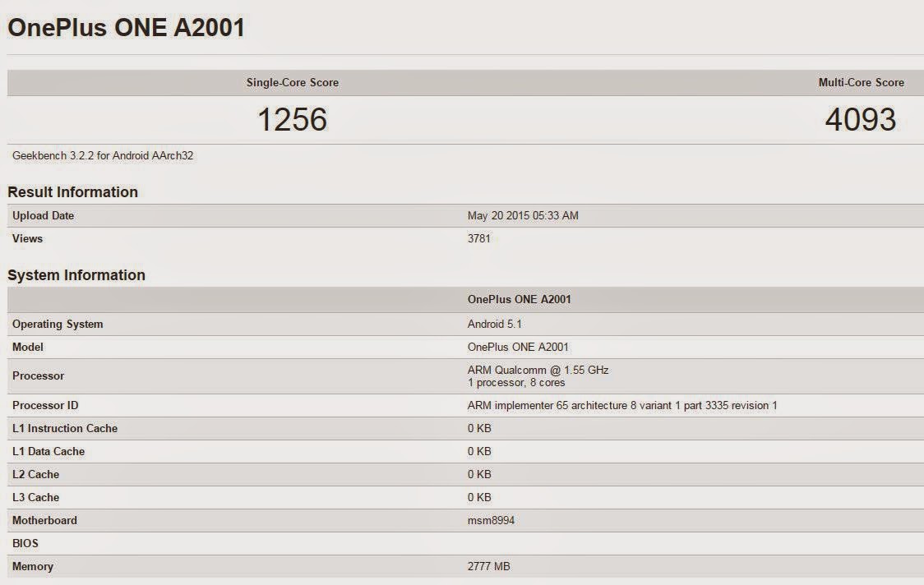Select the 1 processor, 8 cores text

point(516,382)
